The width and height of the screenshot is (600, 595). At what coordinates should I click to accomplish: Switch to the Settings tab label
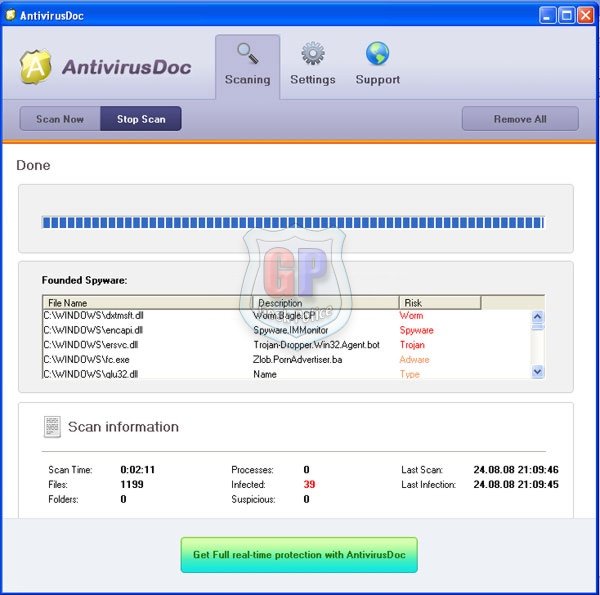click(x=313, y=80)
